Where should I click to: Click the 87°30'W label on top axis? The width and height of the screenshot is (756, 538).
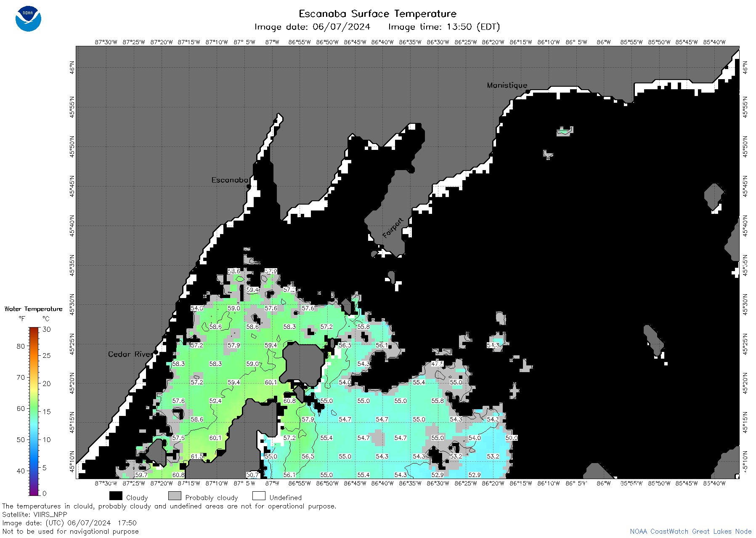pos(106,42)
